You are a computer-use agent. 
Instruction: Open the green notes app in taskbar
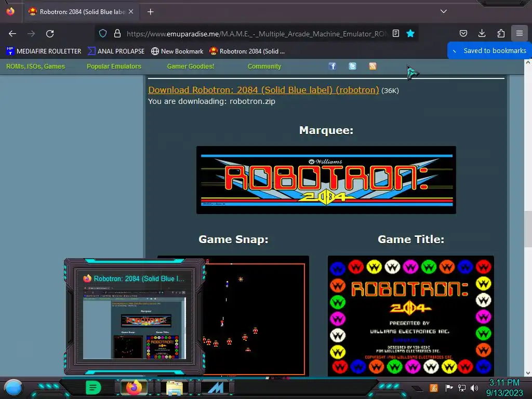pyautogui.click(x=94, y=388)
